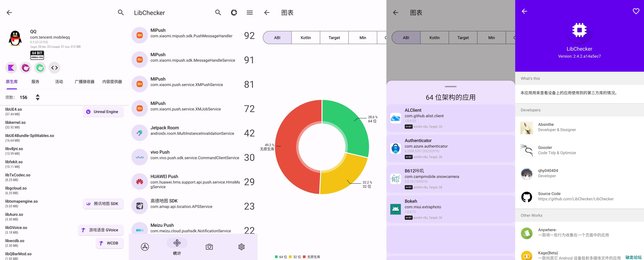The width and height of the screenshot is (644, 260).
Task: Open the settings gear in bottom navigation
Action: pos(241,247)
